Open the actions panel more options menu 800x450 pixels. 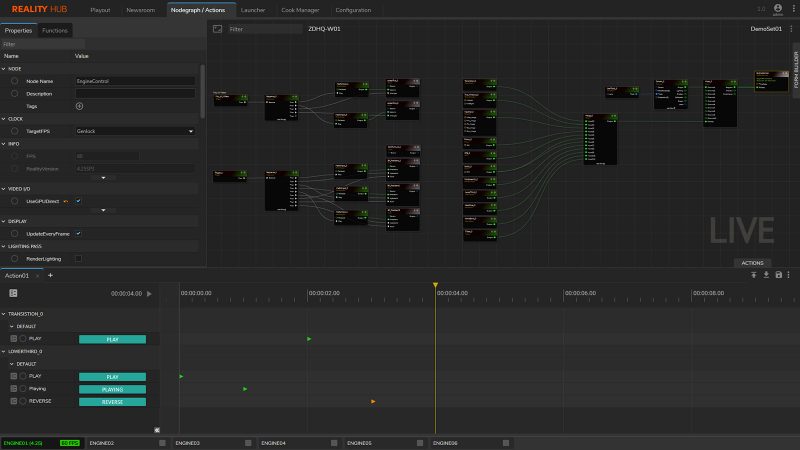pos(788,275)
